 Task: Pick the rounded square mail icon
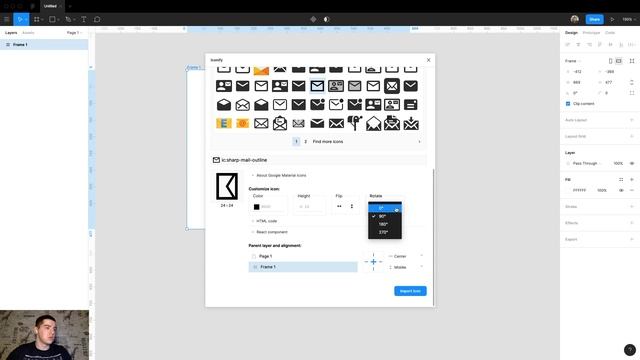tap(392, 86)
